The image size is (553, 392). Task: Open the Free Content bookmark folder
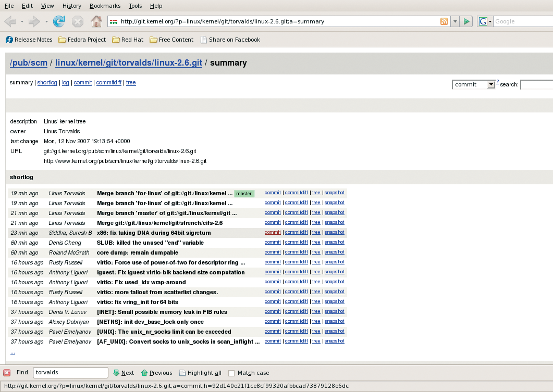click(171, 40)
